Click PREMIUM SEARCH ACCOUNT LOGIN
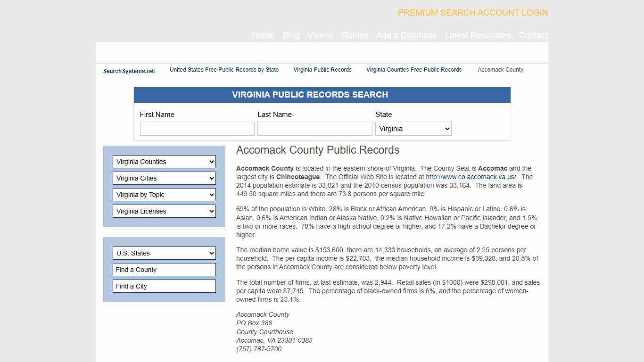Viewport: 644px width, 362px height. tap(472, 13)
